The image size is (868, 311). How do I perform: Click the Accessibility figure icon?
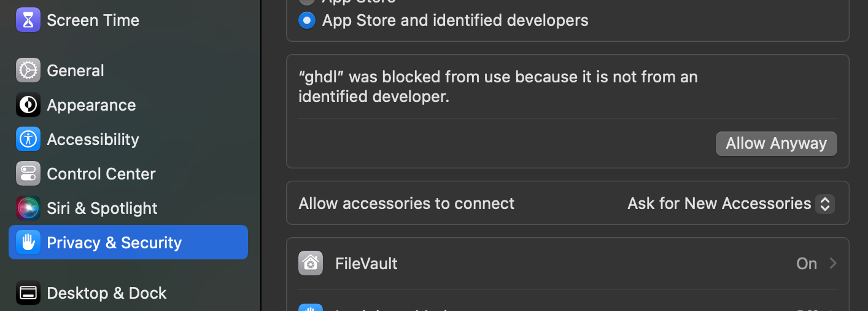pyautogui.click(x=28, y=140)
